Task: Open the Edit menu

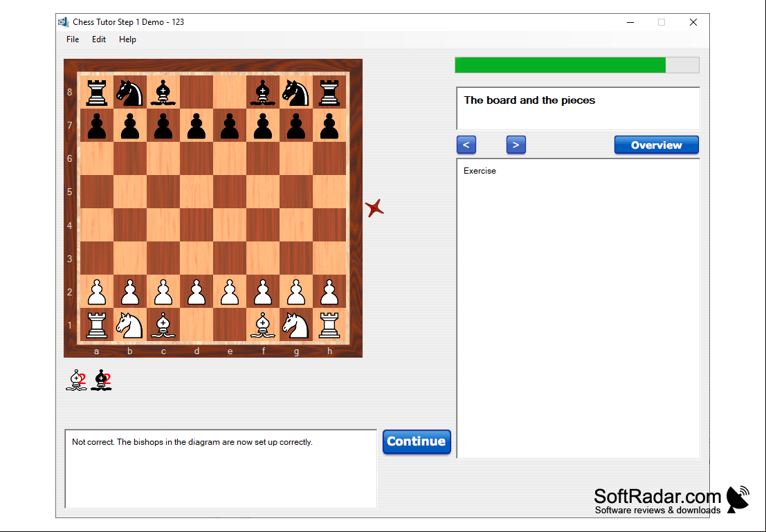Action: click(x=99, y=39)
